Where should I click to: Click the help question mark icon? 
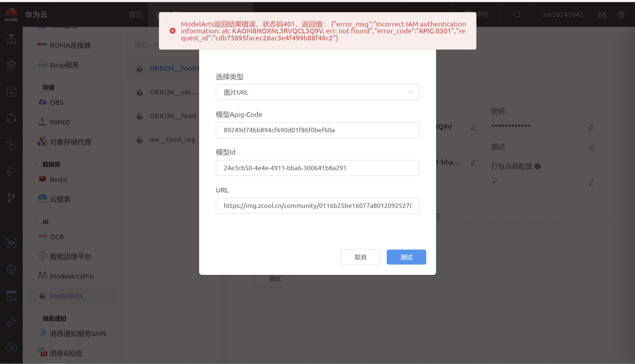click(x=620, y=15)
